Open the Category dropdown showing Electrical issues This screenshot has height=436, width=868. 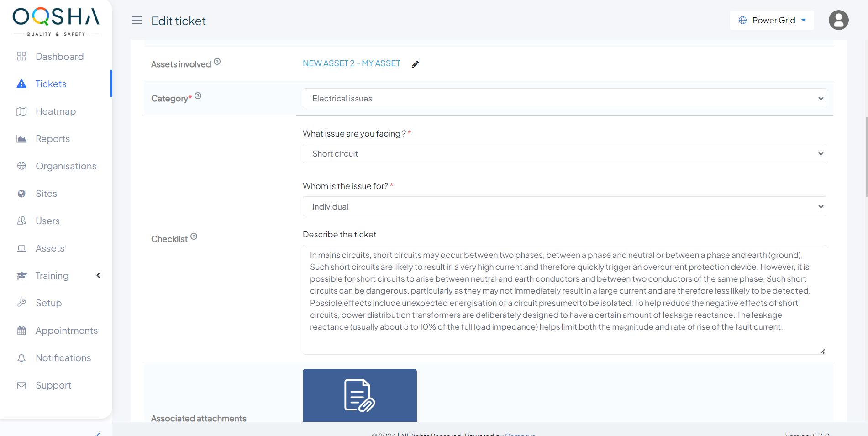564,99
